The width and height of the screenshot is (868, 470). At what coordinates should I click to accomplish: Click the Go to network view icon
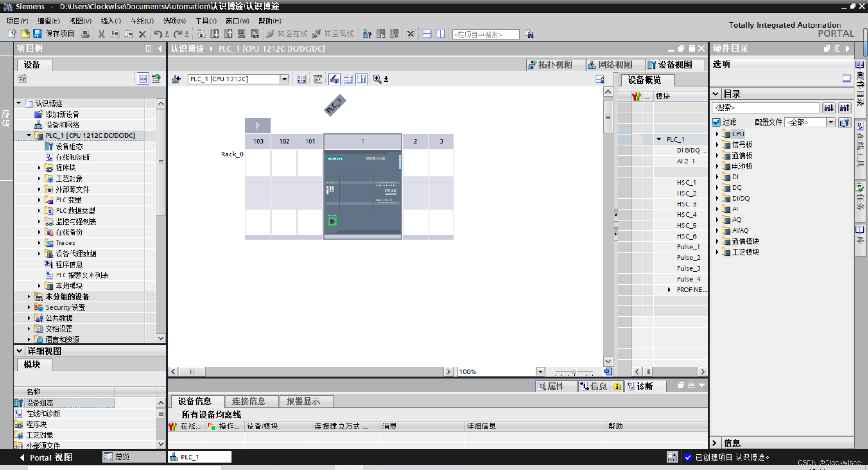(176, 79)
